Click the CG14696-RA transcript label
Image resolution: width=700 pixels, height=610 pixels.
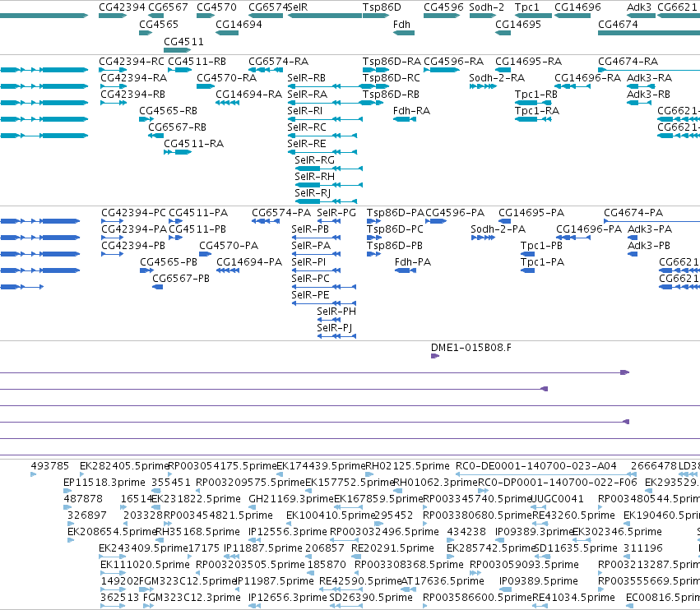pos(587,78)
